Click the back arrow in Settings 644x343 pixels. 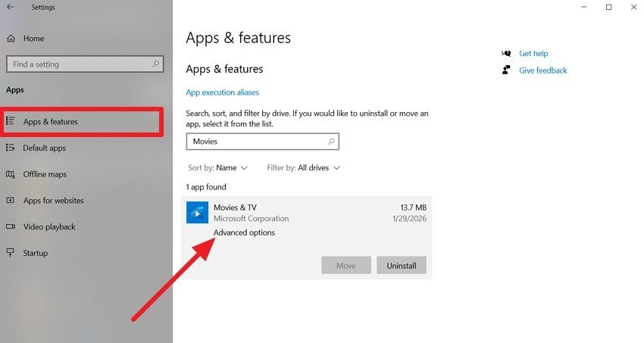(11, 7)
